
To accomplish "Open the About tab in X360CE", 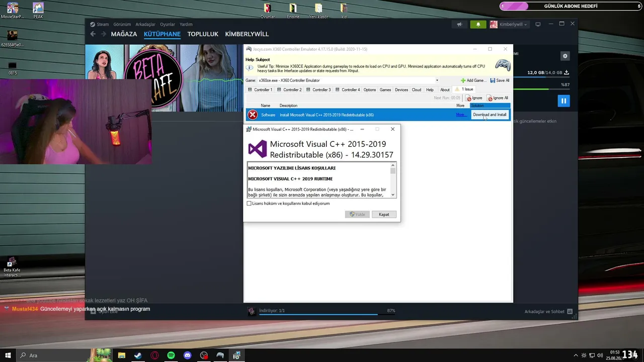I will (445, 89).
